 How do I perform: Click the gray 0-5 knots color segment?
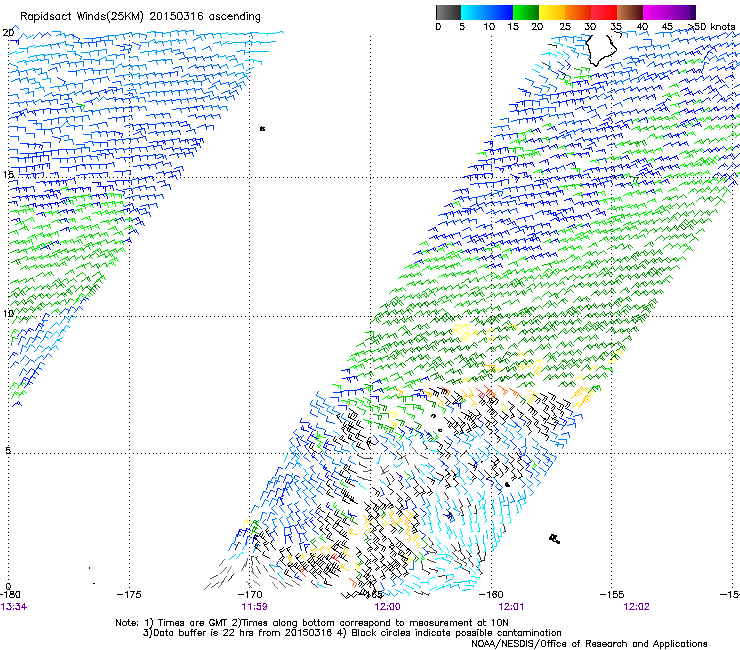coord(448,12)
